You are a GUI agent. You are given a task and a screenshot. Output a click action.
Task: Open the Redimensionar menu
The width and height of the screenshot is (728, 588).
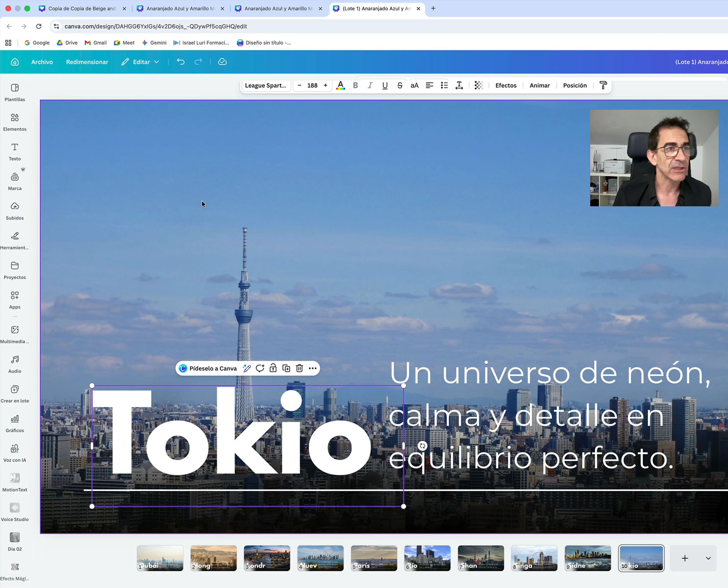point(87,62)
